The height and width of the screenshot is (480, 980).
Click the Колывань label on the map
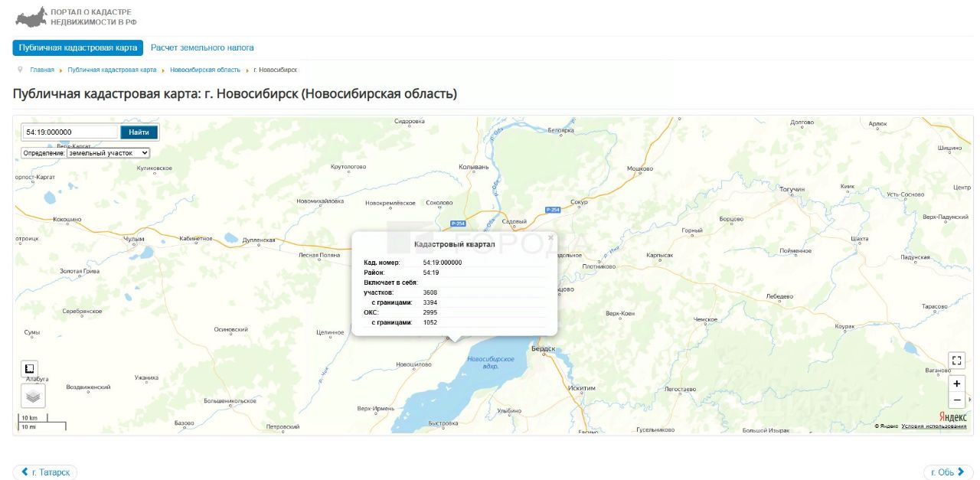pyautogui.click(x=473, y=166)
